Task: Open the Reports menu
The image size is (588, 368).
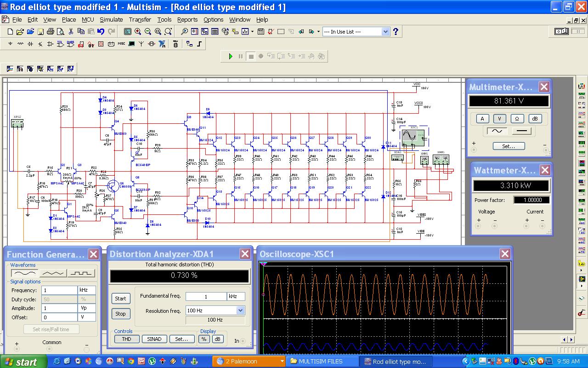Action: coord(187,20)
